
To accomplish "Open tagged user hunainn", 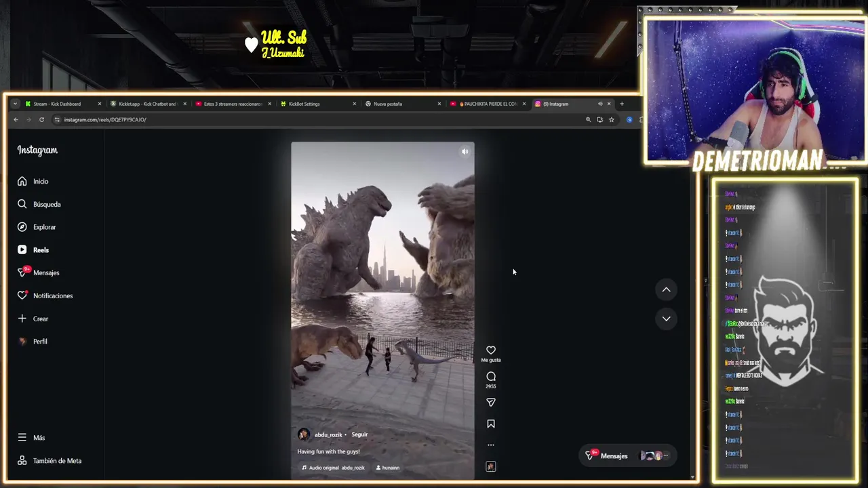I will pyautogui.click(x=388, y=468).
